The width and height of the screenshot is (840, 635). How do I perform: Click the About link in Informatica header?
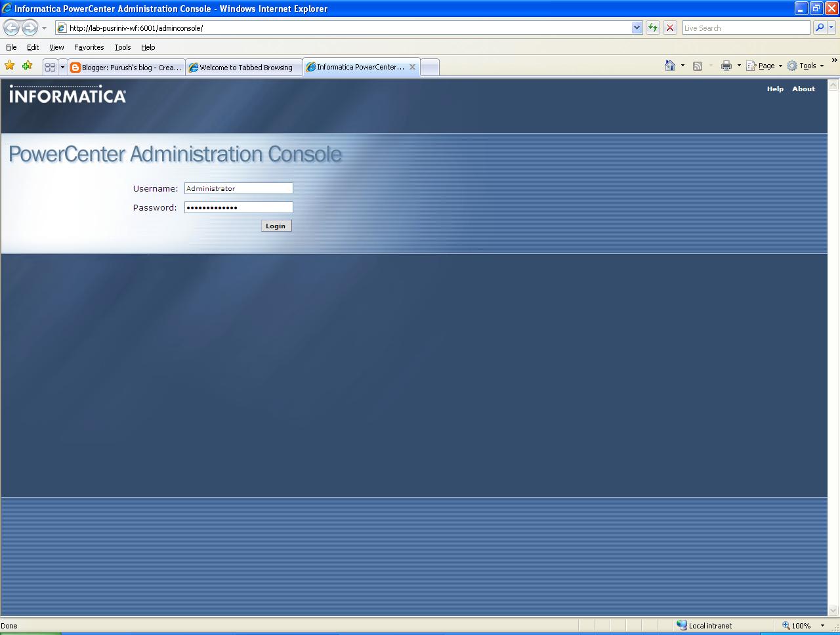(x=803, y=89)
